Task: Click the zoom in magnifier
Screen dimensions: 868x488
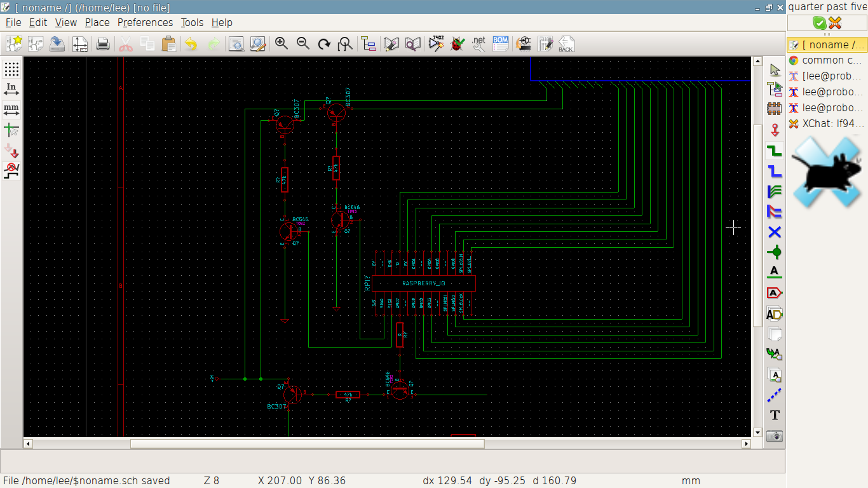Action: pyautogui.click(x=281, y=44)
